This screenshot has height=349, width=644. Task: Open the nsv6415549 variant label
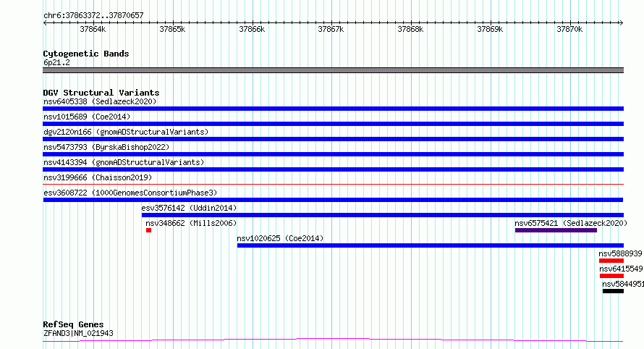pos(621,269)
